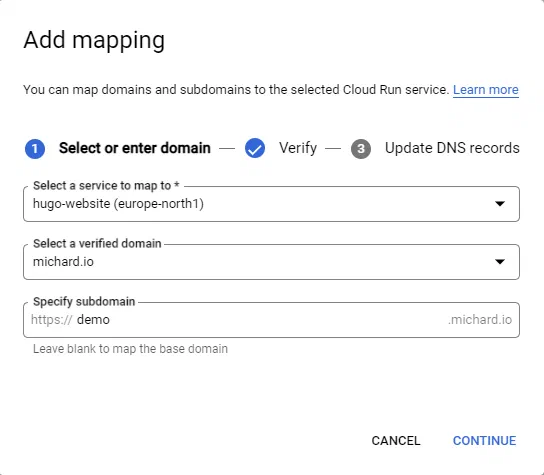Click the service dropdown arrow

[x=500, y=204]
